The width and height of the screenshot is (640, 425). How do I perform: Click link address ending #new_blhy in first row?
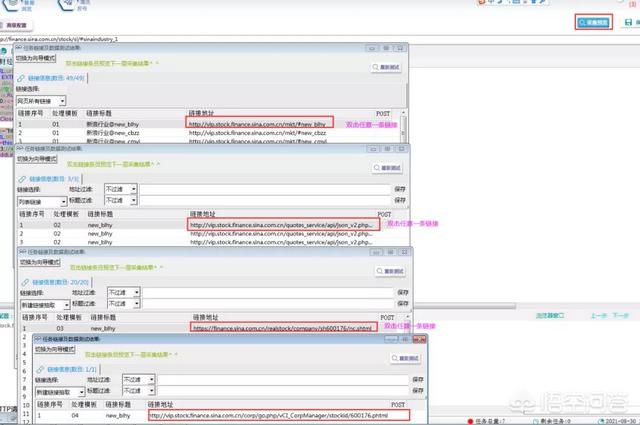click(x=257, y=124)
